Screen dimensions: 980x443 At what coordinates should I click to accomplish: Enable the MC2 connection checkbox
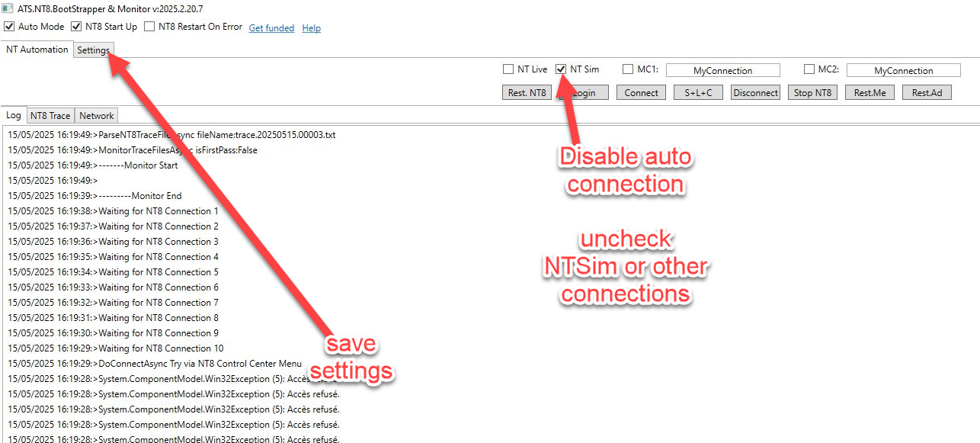[x=809, y=69]
